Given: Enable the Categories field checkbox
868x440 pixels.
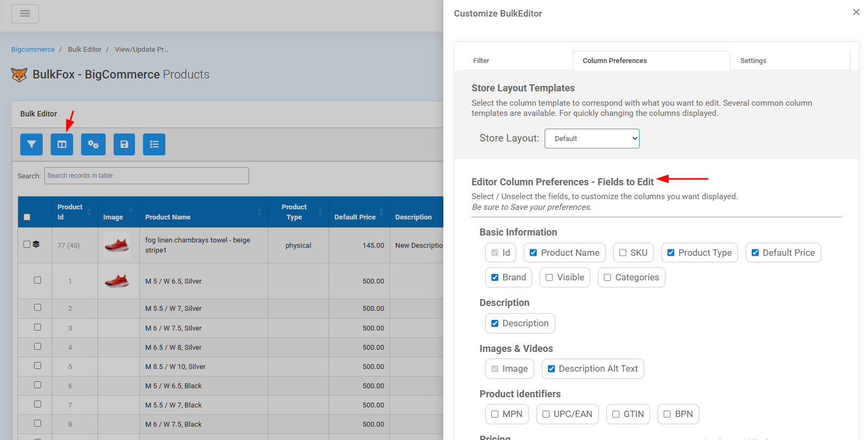Looking at the screenshot, I should (x=607, y=277).
